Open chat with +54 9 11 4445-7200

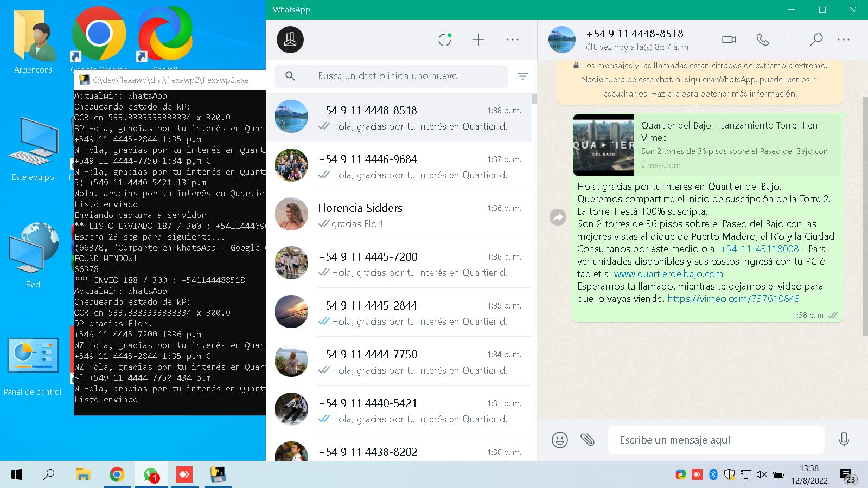[x=399, y=264]
